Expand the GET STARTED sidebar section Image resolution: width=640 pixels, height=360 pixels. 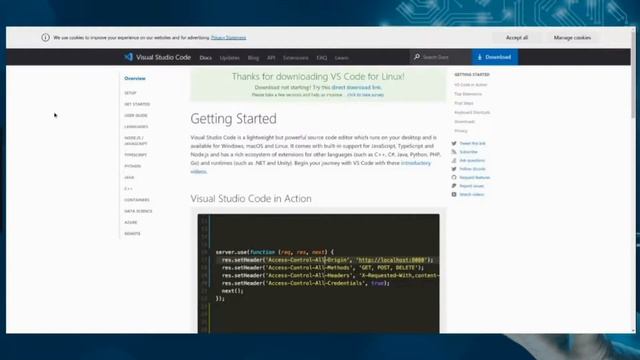[137, 104]
